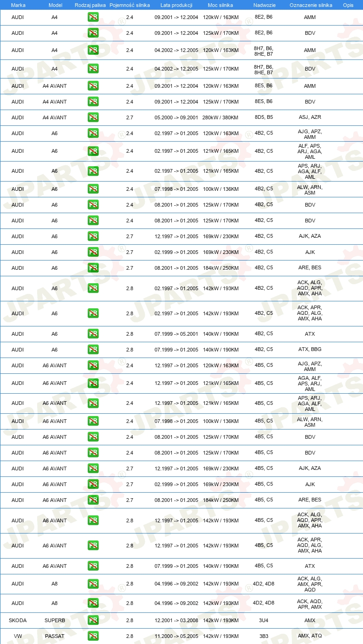Click the fuel icon for A6 Avant AJK, AZA row
Screen dimensions: 363x644
point(93,468)
